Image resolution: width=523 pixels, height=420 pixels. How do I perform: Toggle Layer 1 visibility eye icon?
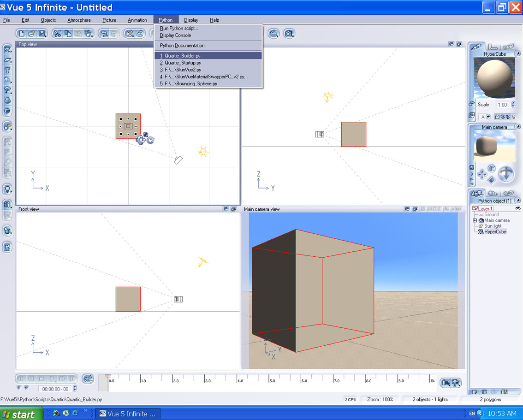click(518, 208)
